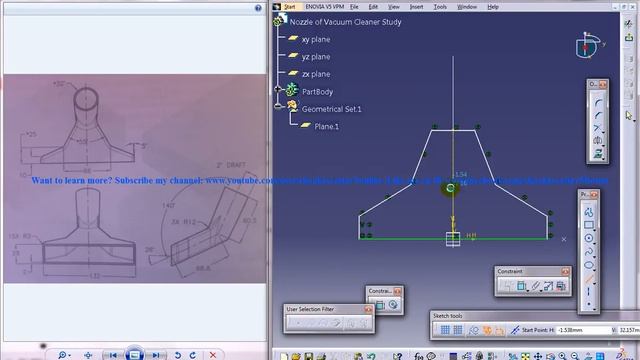Open the Window menu

[x=467, y=7]
